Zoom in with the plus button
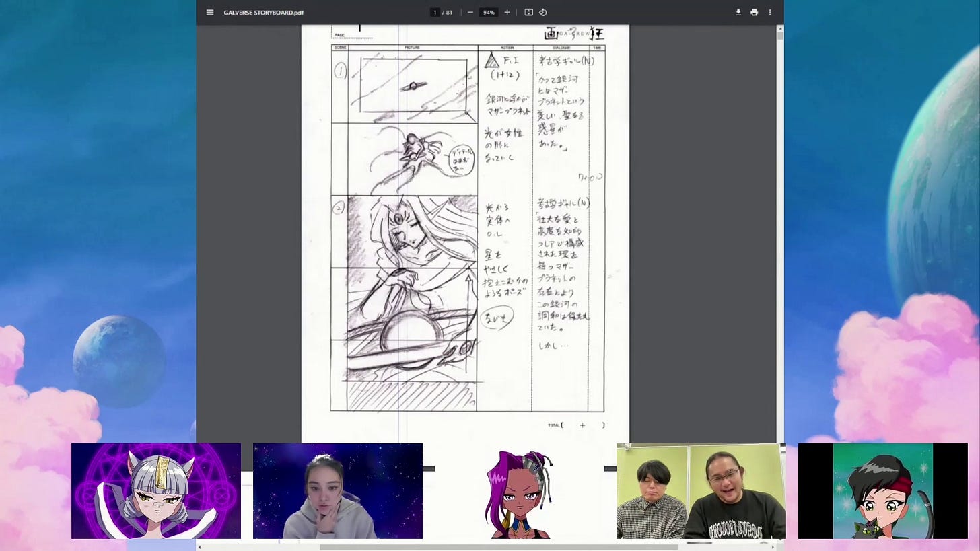 point(507,12)
